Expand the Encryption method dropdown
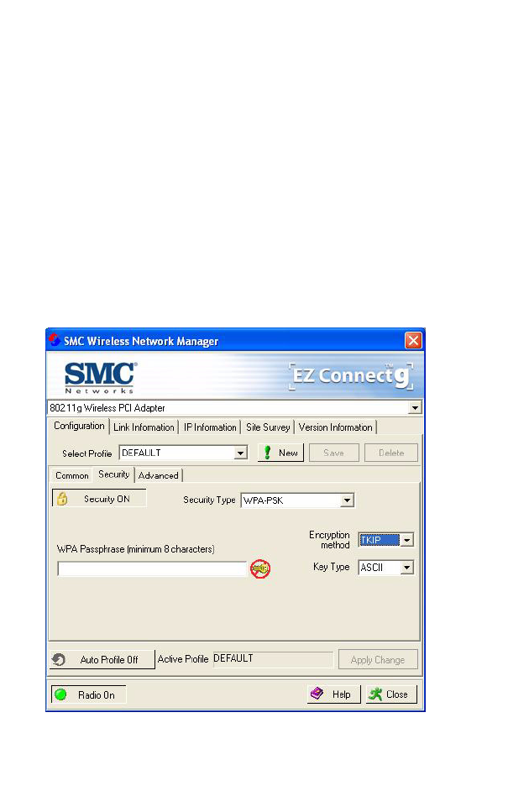Viewport: 529px width, 812px height. 407,540
